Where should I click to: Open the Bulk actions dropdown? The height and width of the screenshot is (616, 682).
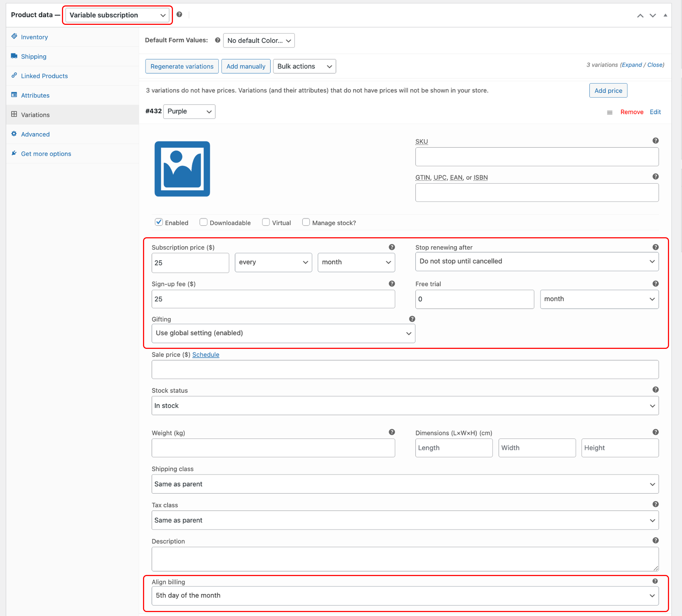[304, 66]
